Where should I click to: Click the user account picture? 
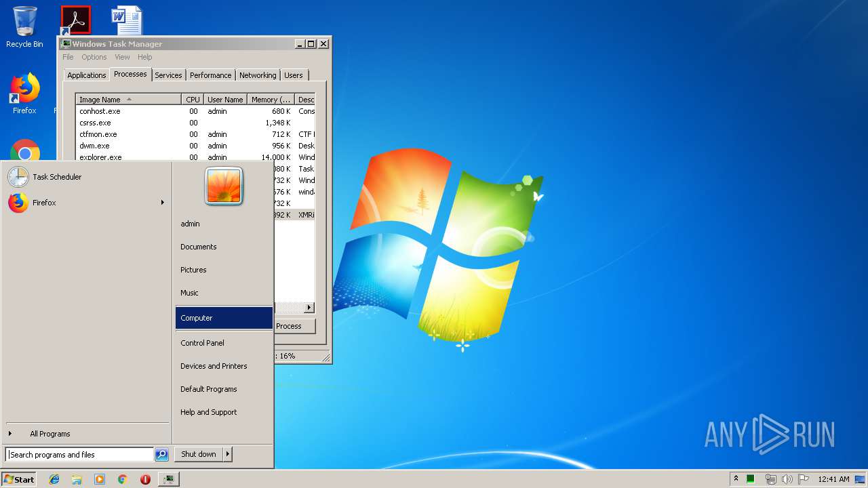coord(224,186)
